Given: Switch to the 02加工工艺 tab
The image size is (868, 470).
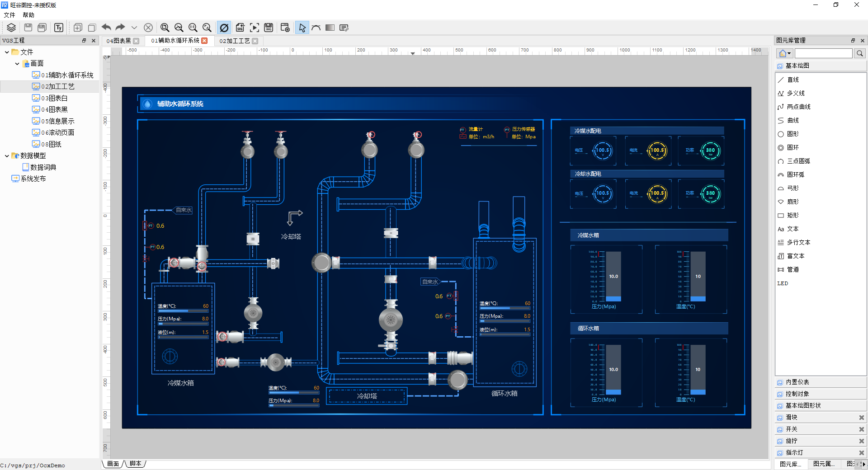Looking at the screenshot, I should pos(234,41).
